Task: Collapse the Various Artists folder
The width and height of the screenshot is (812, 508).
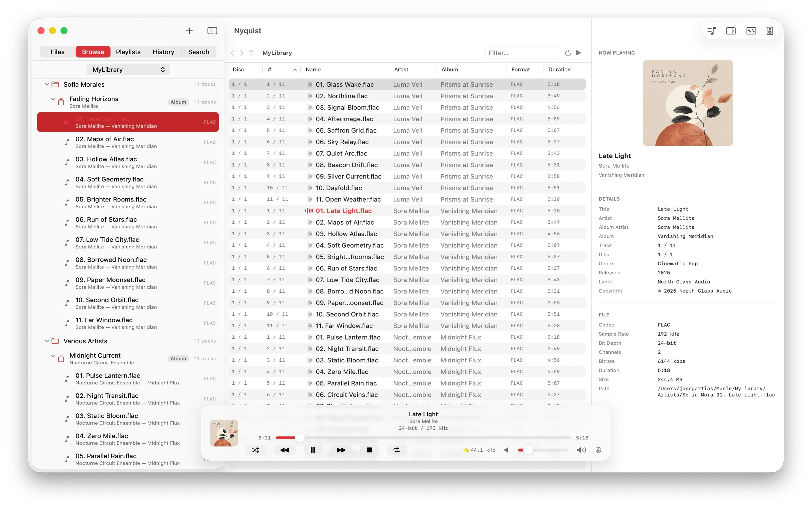Action: click(47, 341)
